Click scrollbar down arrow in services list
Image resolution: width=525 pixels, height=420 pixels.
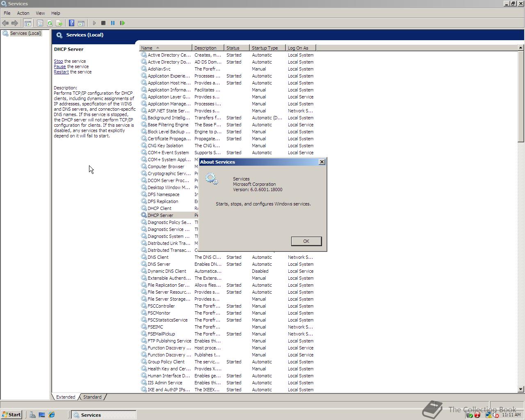tap(521, 389)
